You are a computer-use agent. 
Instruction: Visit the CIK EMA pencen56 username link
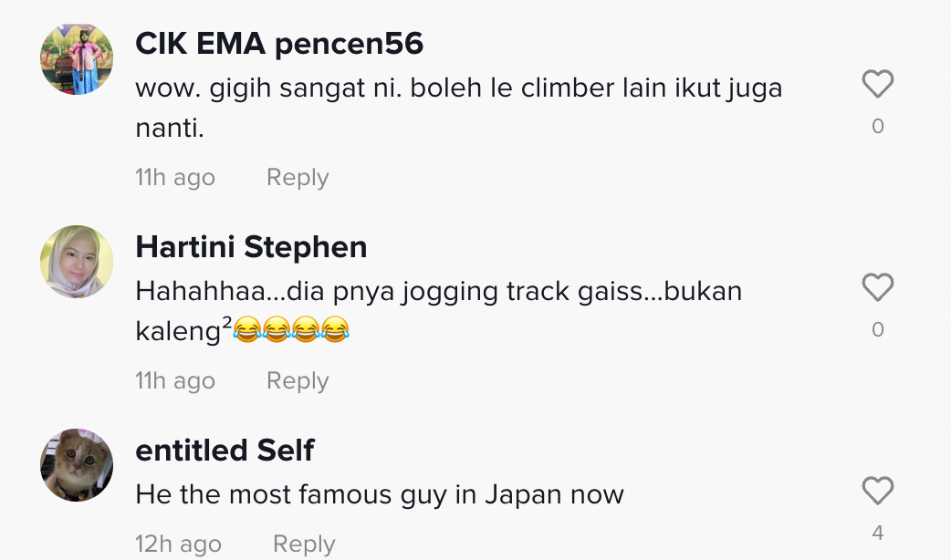279,43
